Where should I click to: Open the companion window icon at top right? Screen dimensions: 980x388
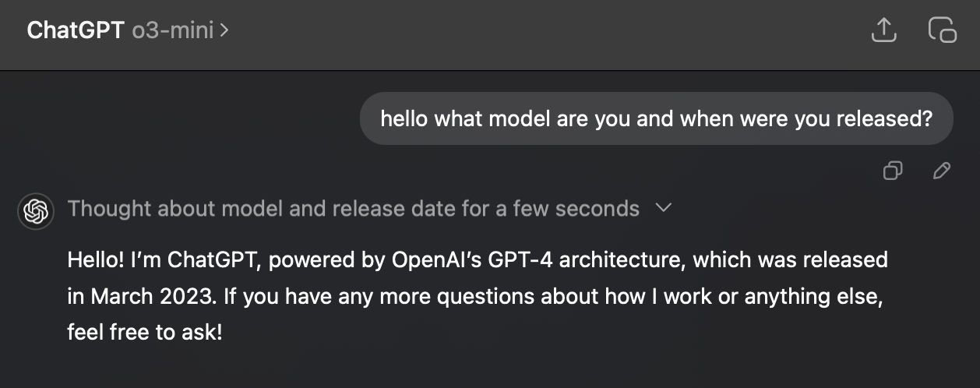tap(943, 30)
